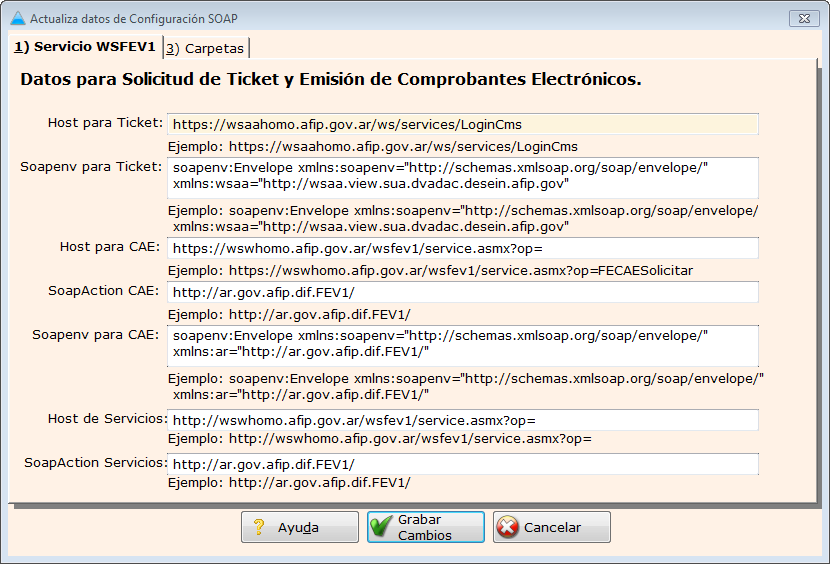Viewport: 830px width, 564px height.
Task: Click the red X icon on Cancelar
Action: 508,527
